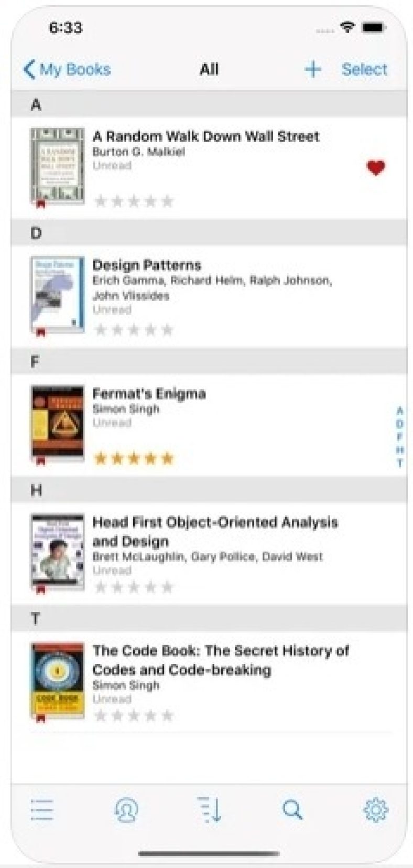Open the settings gear icon
This screenshot has width=413, height=868.
point(376,810)
